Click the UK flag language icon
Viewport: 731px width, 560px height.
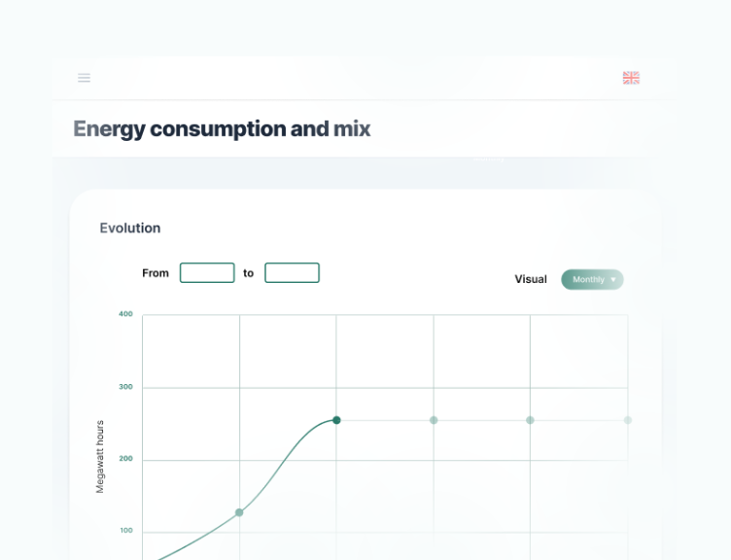(x=631, y=78)
